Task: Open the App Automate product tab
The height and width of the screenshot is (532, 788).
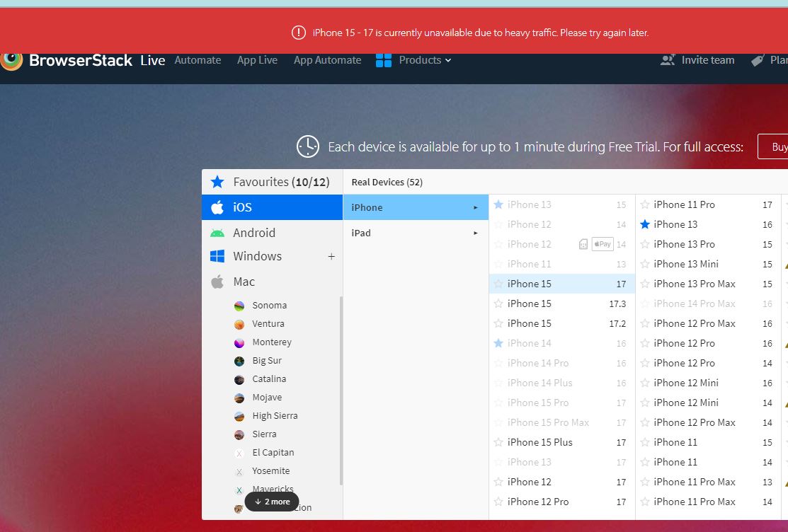Action: pos(327,60)
